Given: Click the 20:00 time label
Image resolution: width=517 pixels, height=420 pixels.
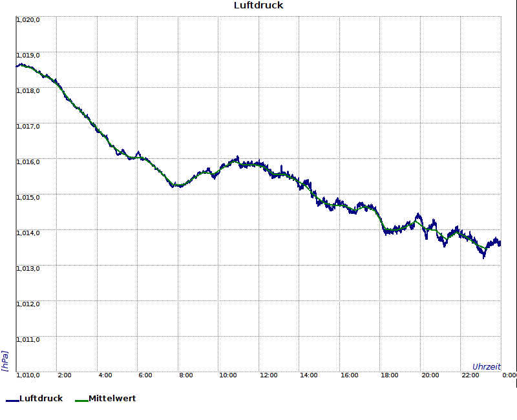Looking at the screenshot, I should (x=430, y=375).
